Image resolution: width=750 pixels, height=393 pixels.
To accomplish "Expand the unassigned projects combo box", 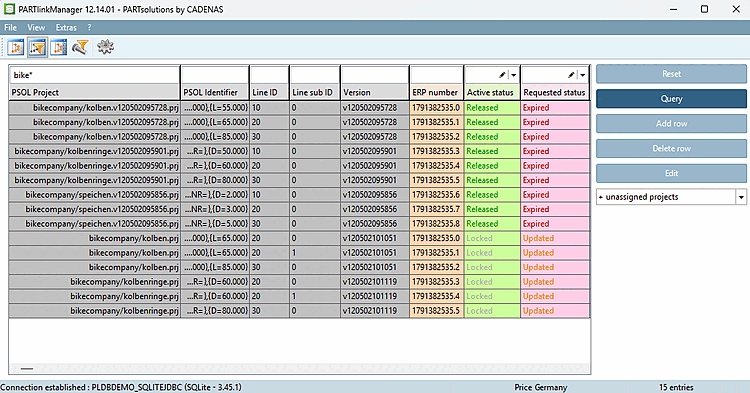I will click(741, 197).
